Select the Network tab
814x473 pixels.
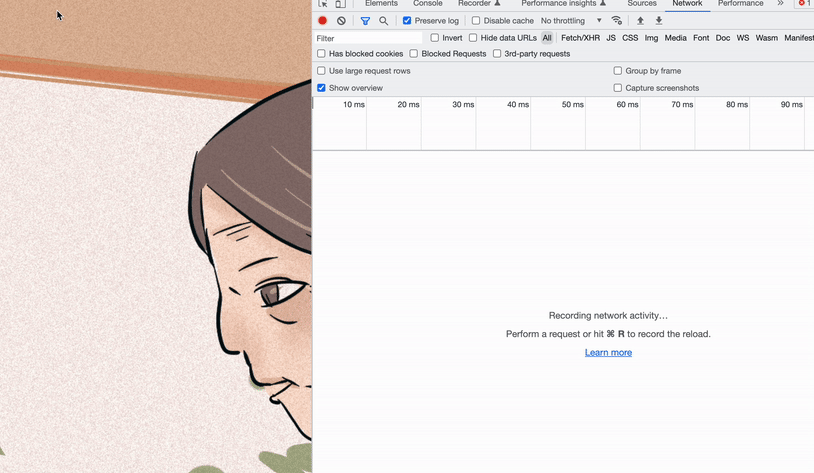[x=687, y=3]
